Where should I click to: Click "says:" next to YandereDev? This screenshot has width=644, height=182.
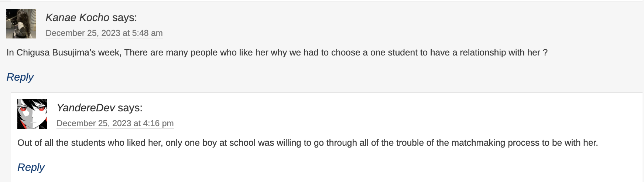(130, 108)
